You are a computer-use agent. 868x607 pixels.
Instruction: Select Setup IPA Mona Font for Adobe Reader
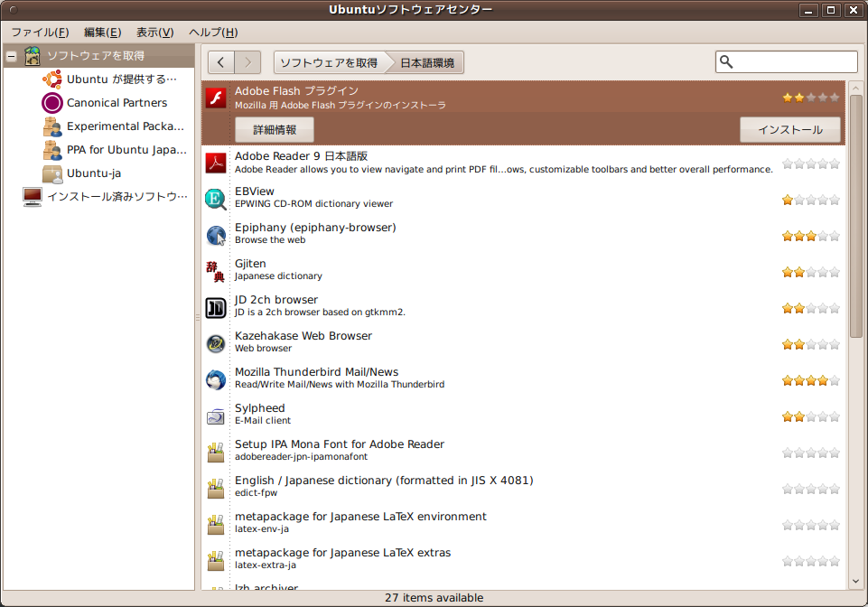[x=523, y=453]
